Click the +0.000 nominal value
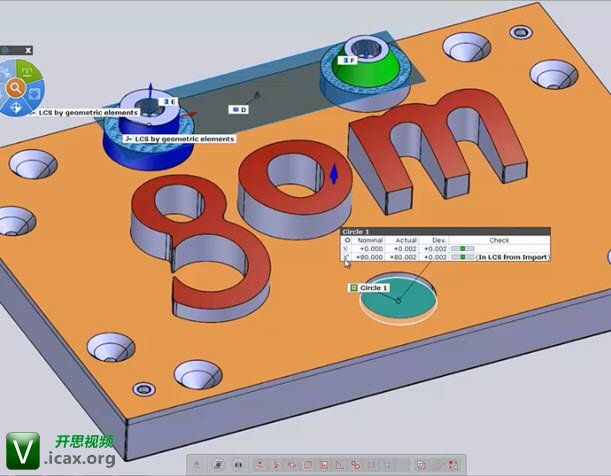611x476 pixels. pos(371,249)
